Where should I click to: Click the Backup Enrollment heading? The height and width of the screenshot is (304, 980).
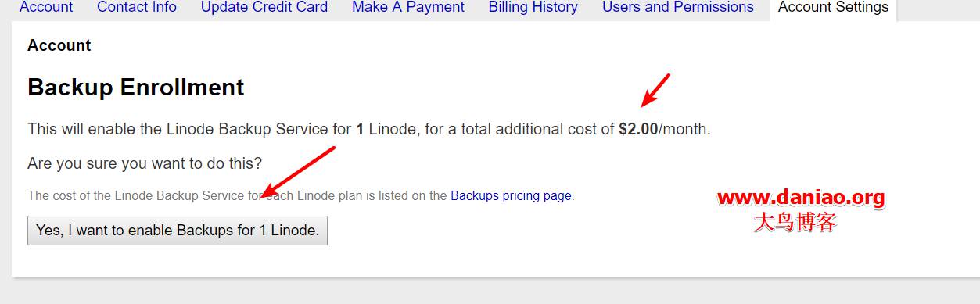click(x=136, y=88)
